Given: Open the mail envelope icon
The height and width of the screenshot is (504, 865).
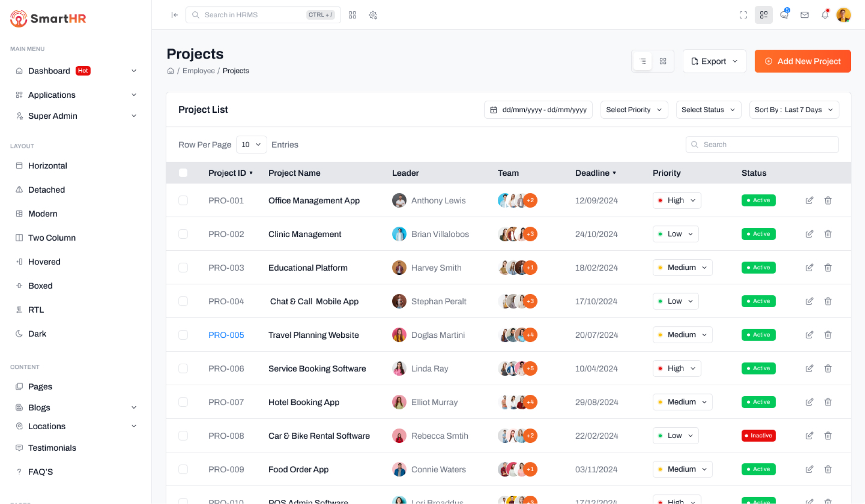Looking at the screenshot, I should pyautogui.click(x=805, y=15).
